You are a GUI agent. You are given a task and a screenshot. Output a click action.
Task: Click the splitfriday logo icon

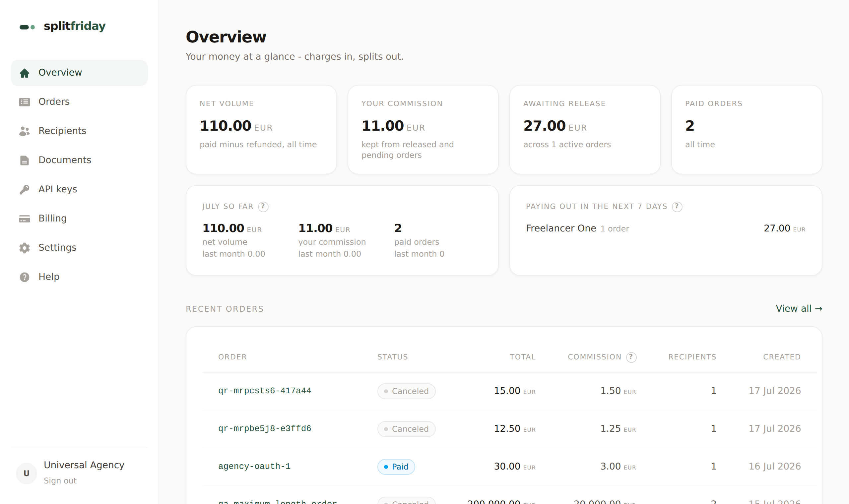[x=27, y=27]
